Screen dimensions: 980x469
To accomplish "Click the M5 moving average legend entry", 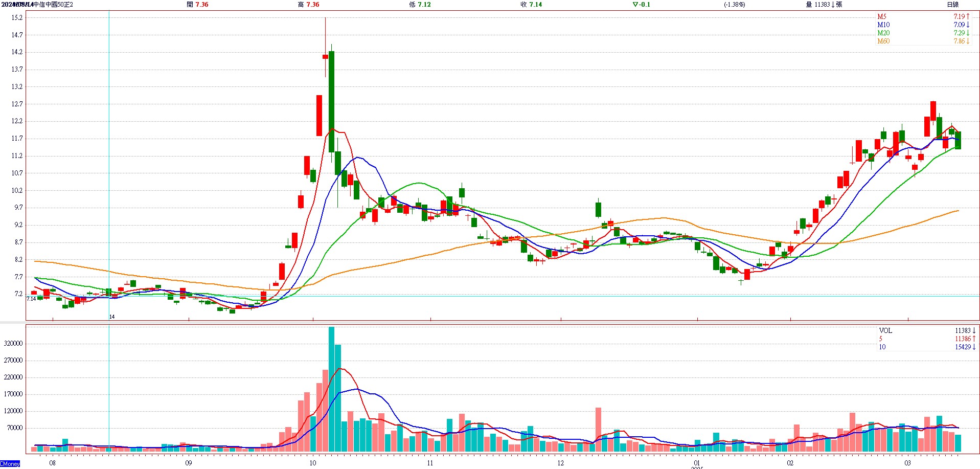I will pyautogui.click(x=882, y=17).
